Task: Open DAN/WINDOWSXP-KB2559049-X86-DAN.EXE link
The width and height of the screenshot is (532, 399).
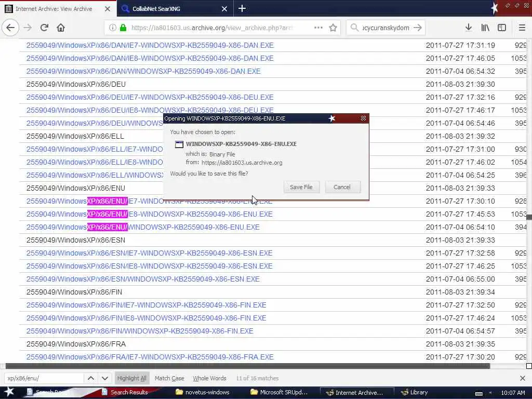Action: coord(143,71)
